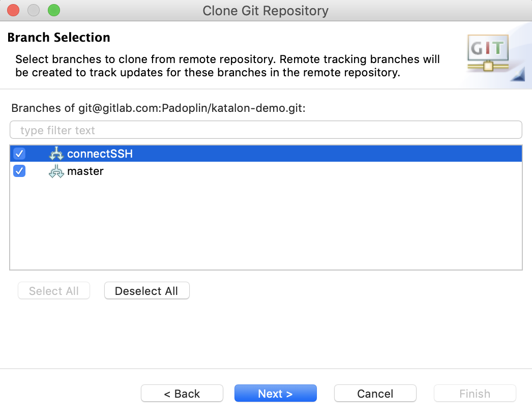Click the Deselect All button
Screen dimensions: 532x418
146,290
